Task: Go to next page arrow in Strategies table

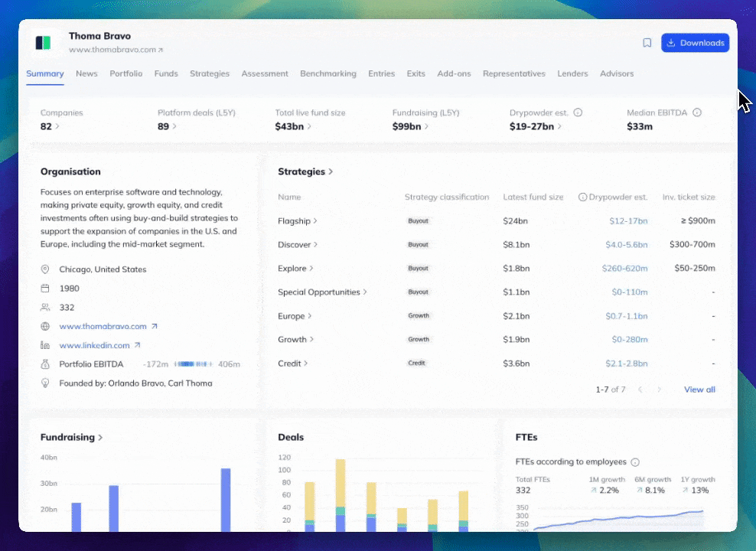Action: [x=660, y=390]
